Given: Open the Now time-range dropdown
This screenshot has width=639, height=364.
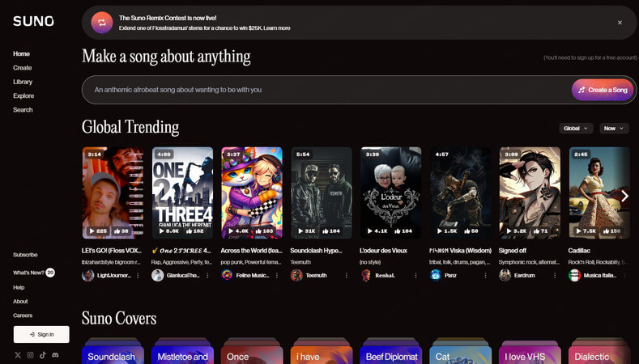Looking at the screenshot, I should (x=614, y=129).
